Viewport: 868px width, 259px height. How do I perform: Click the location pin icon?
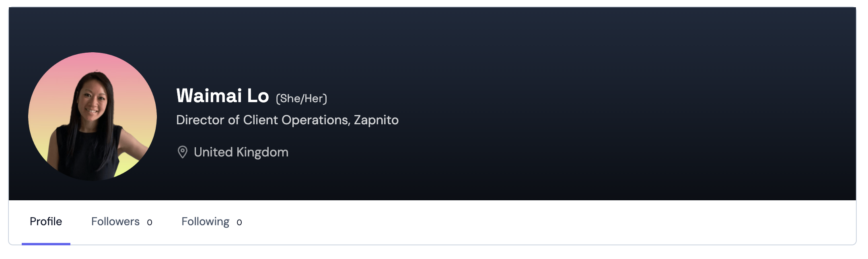[x=183, y=152]
